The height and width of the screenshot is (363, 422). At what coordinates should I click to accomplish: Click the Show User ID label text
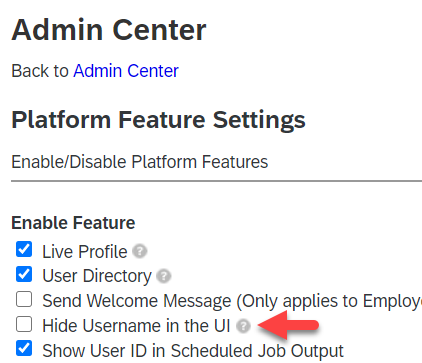click(193, 351)
